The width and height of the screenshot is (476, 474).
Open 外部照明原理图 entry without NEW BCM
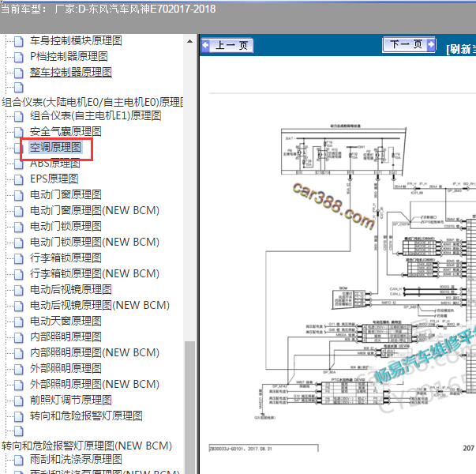[x=66, y=369]
